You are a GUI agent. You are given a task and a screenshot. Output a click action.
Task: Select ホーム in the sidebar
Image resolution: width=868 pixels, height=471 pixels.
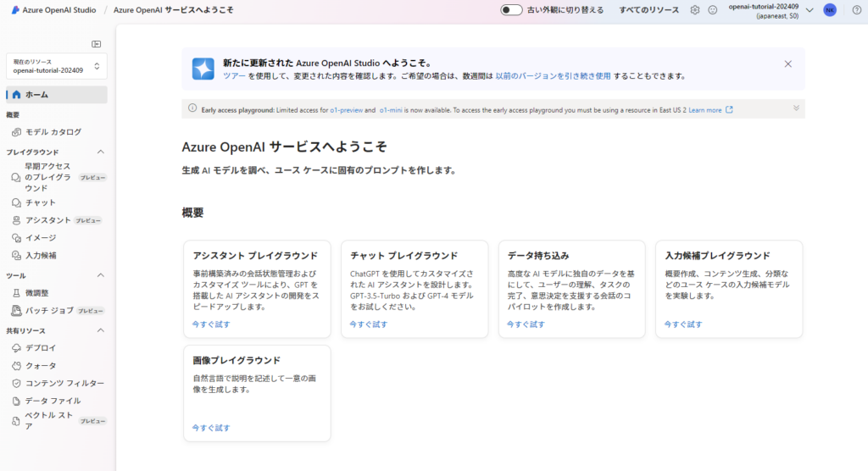[57, 95]
